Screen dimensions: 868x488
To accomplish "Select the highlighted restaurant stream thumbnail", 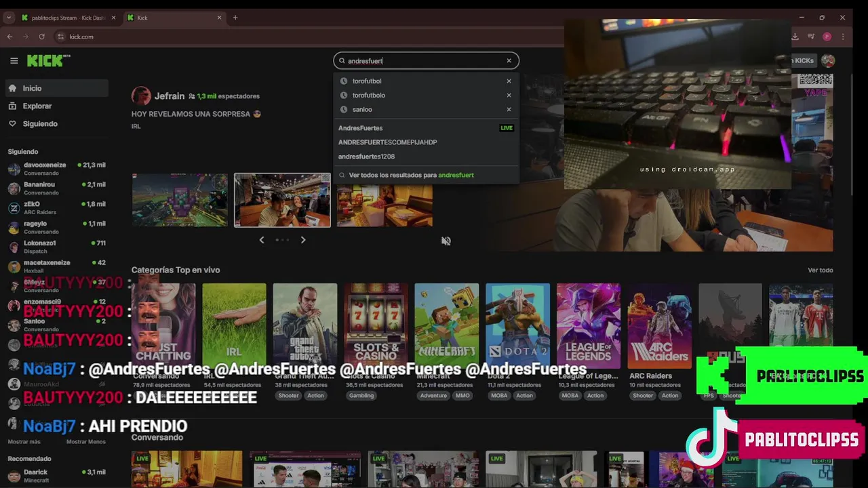I will coord(282,200).
